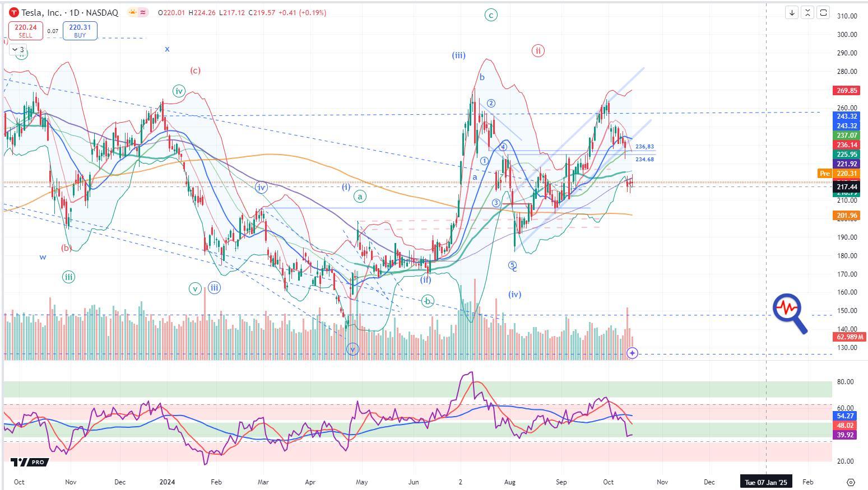Open symbol search via 'Tesla, Inc.' title
Viewport: 868px width, 490px height.
[x=43, y=12]
